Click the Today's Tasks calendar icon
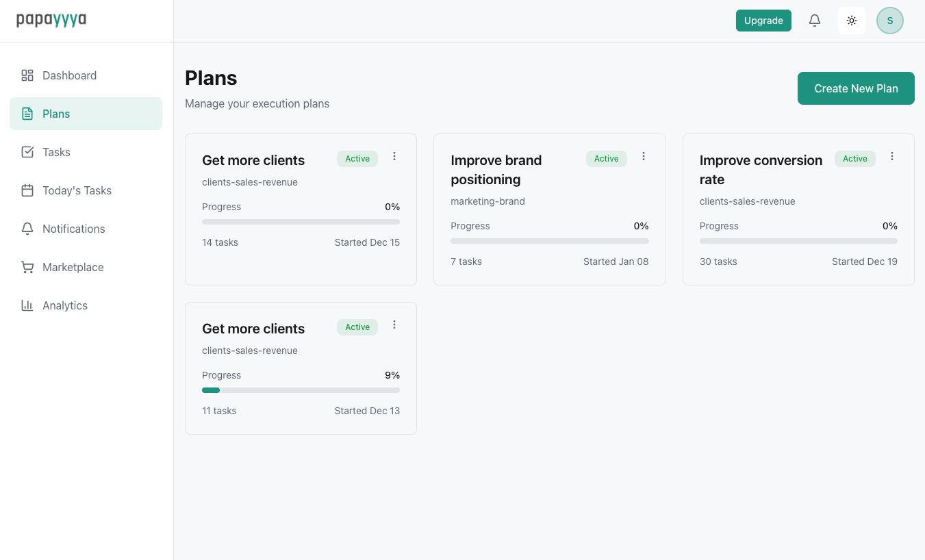Screen dimensions: 925x560 tap(27, 190)
